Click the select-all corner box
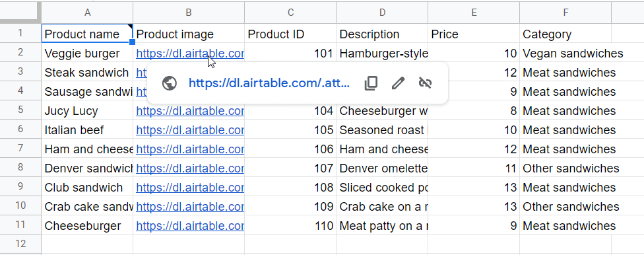 [x=20, y=13]
